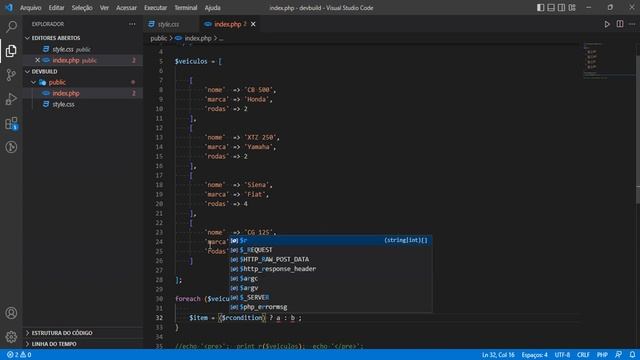Choose $r autocomplete suggestion

click(x=331, y=240)
